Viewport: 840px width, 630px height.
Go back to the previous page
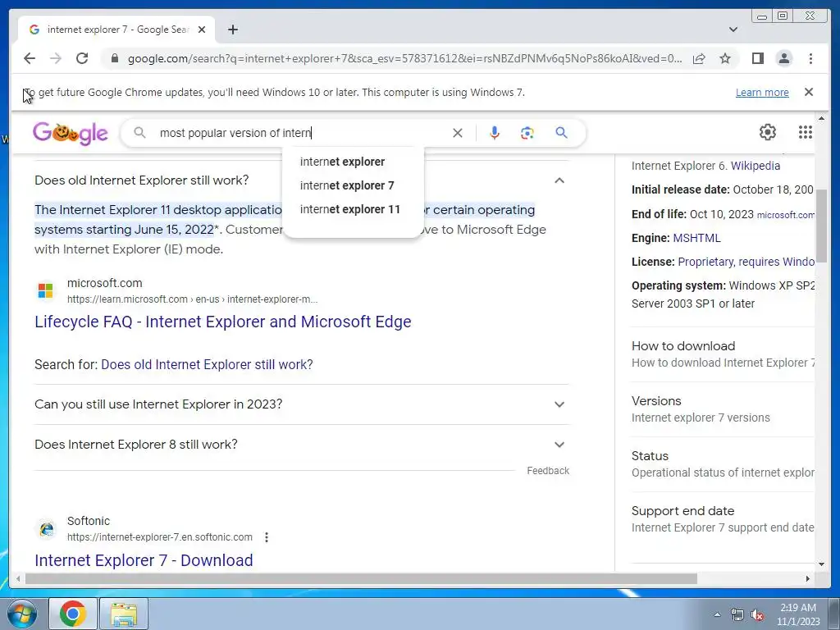click(x=30, y=58)
